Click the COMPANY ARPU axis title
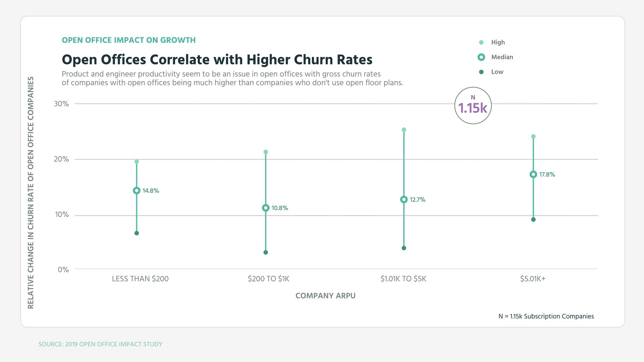 (x=325, y=296)
